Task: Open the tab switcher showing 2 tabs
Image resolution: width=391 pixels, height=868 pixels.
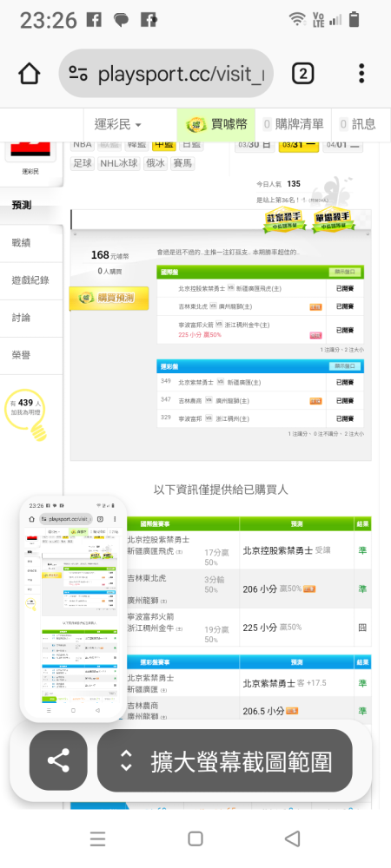Action: [302, 74]
